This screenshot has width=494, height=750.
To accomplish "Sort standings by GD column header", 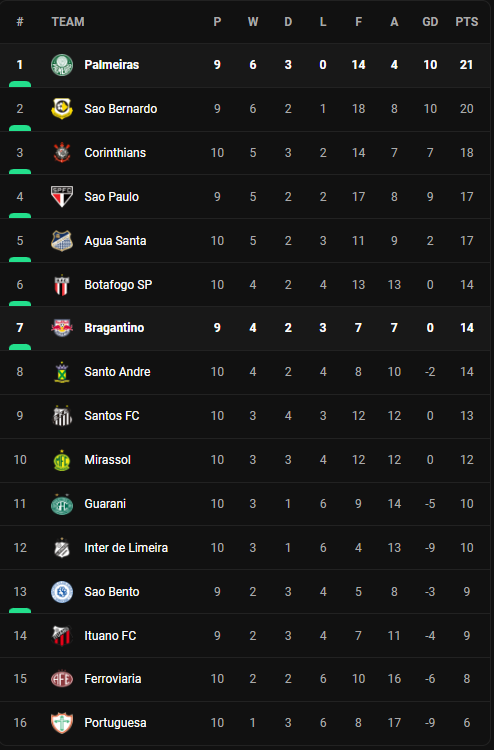I will 430,22.
